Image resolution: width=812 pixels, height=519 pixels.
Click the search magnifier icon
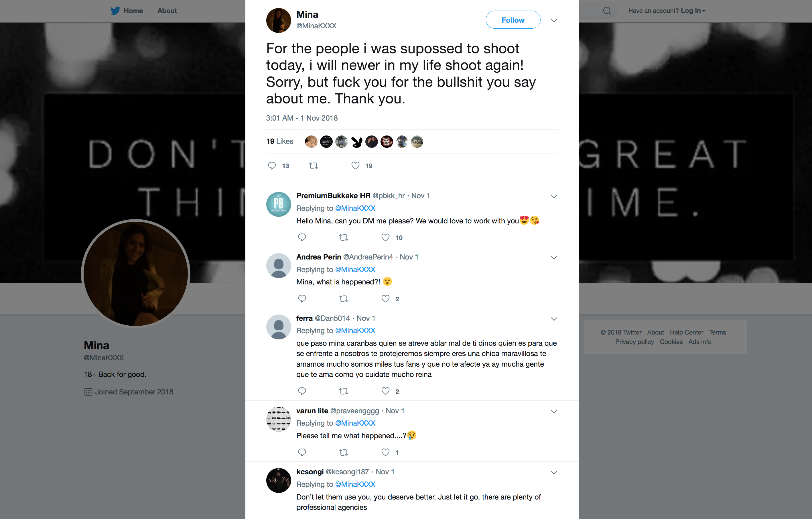(x=607, y=11)
